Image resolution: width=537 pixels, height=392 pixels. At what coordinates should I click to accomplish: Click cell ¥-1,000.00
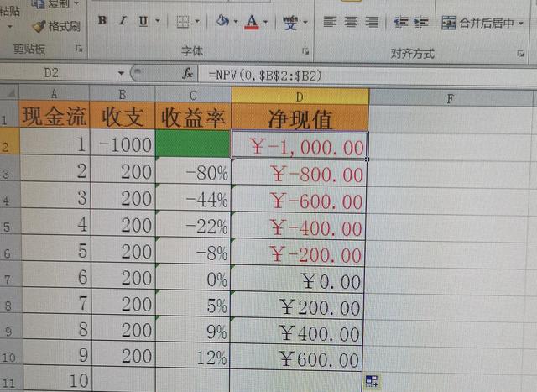pos(300,146)
